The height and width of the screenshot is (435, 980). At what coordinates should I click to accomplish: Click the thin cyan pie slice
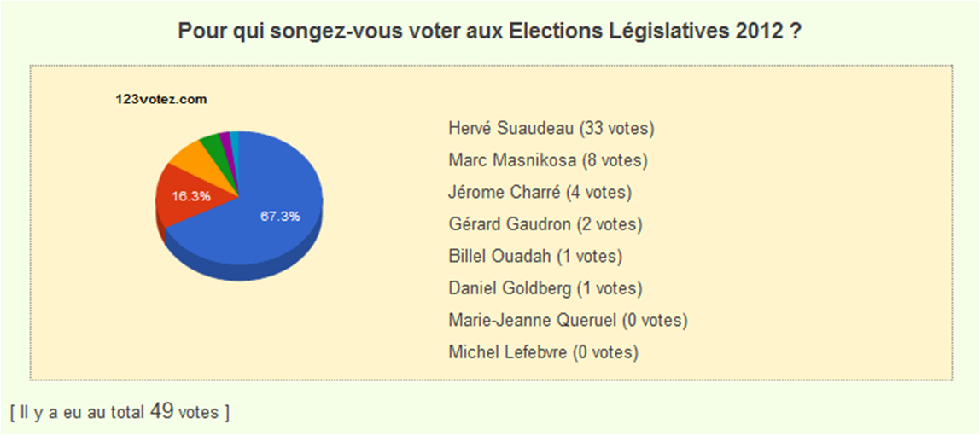[235, 142]
